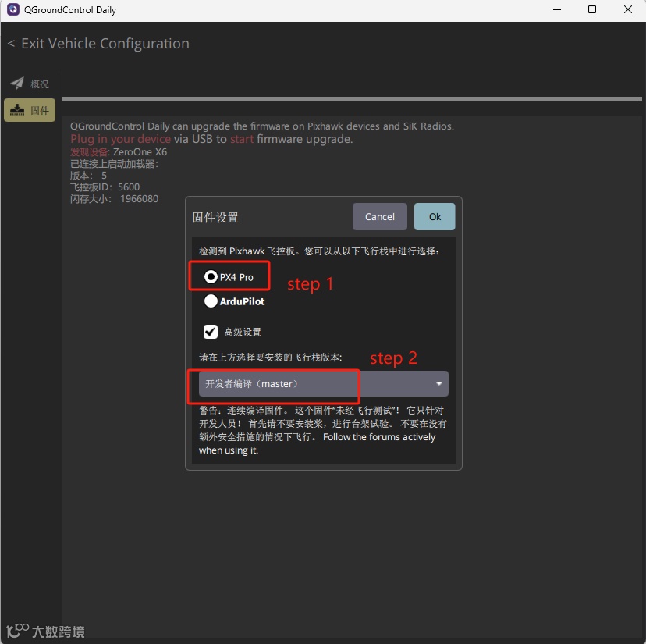Click the 请在上方选择要安装的飞行栈版本 label
Viewport: 646px width, 644px height.
[270, 358]
